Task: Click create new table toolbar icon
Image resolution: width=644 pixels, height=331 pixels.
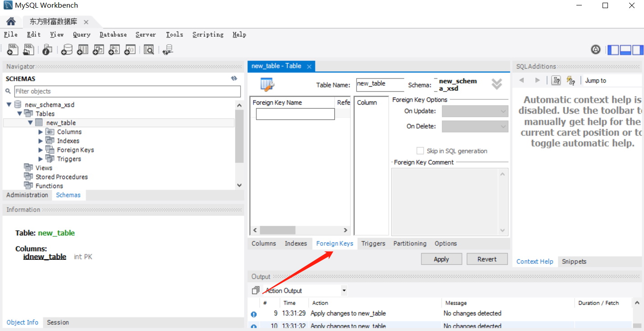Action: (82, 50)
